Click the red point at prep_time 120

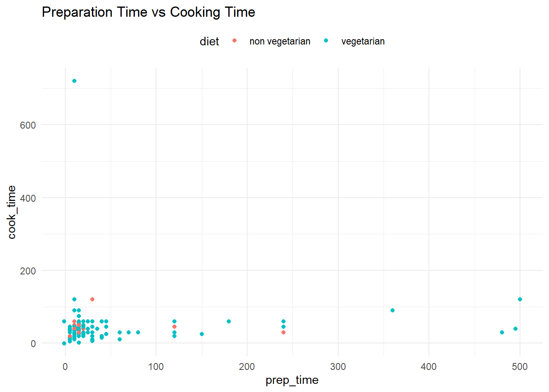(x=174, y=327)
